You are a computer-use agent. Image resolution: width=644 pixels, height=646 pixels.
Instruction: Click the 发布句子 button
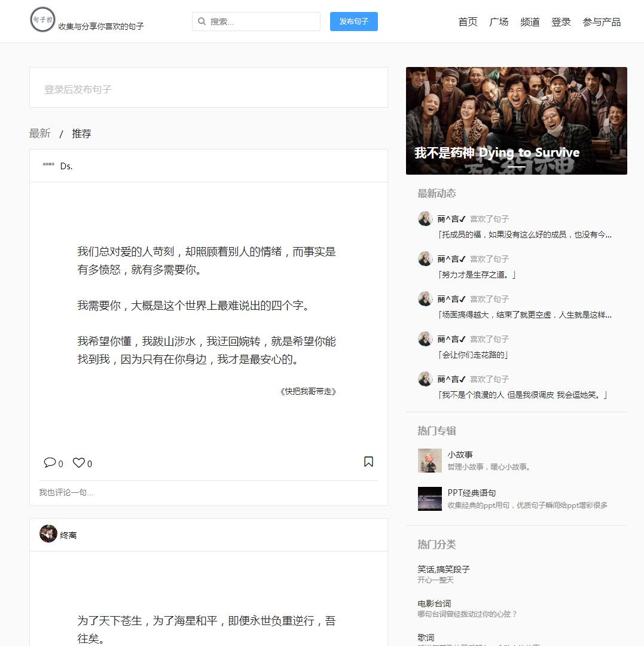tap(354, 22)
